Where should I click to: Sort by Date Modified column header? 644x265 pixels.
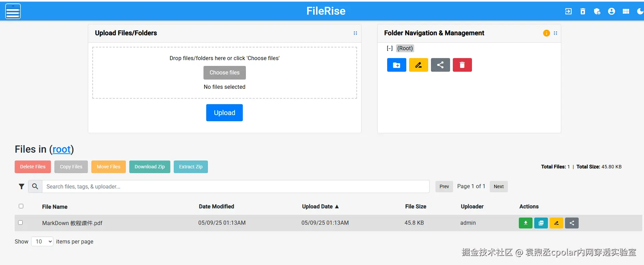point(216,207)
